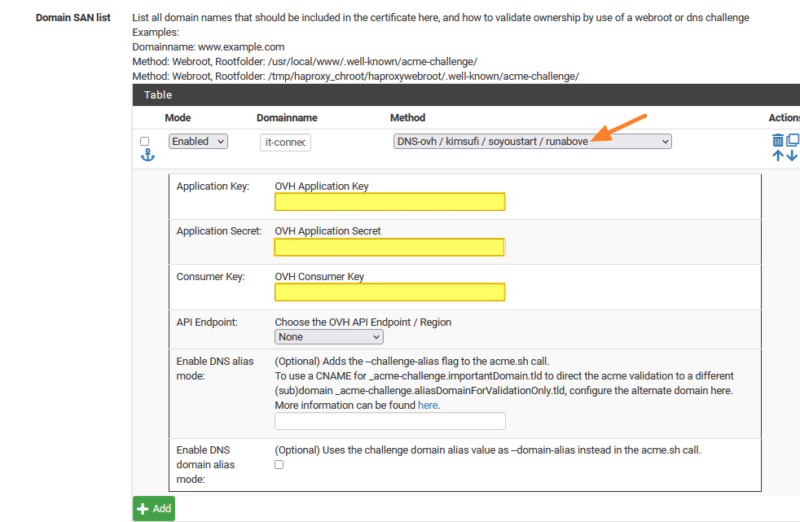Click into the OVH Application Secret field
Screen dimensions: 800x522
pyautogui.click(x=389, y=247)
